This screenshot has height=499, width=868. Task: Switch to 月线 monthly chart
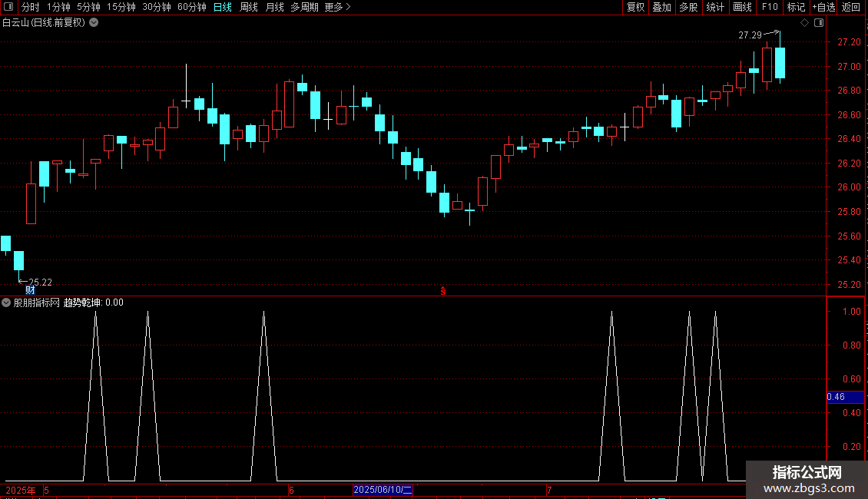[274, 7]
